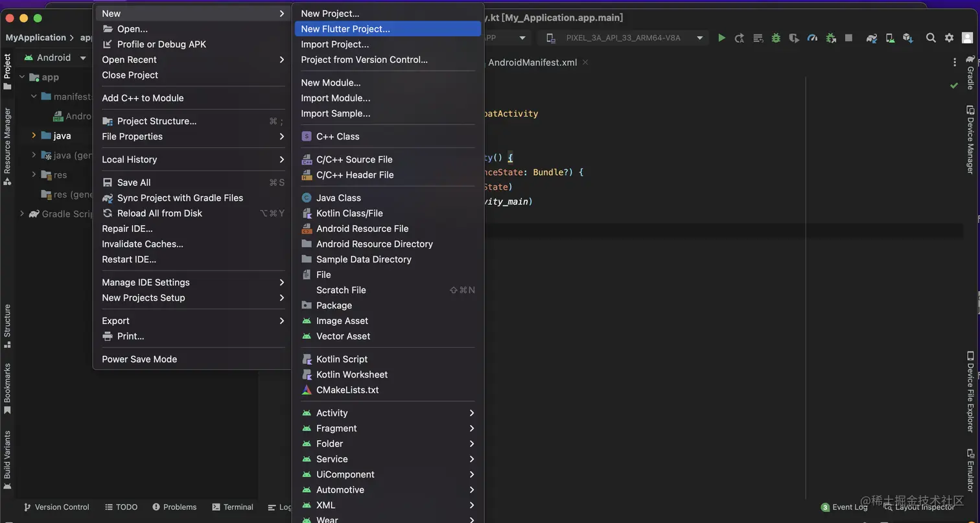Select Image Asset menu item
Image resolution: width=980 pixels, height=523 pixels.
(x=388, y=321)
